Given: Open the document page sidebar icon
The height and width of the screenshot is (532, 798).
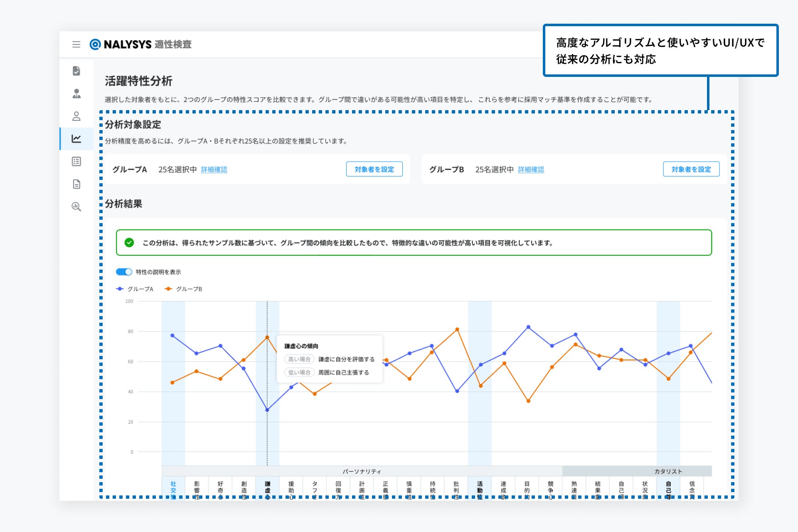Looking at the screenshot, I should pyautogui.click(x=76, y=184).
